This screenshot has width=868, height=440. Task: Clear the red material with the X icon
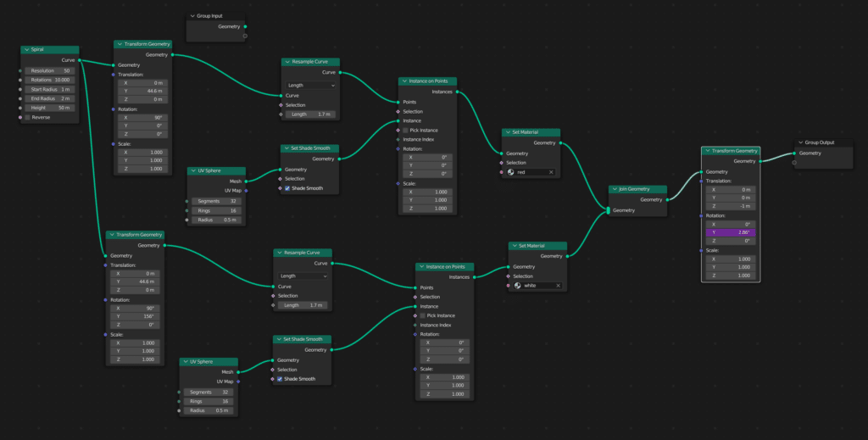550,172
